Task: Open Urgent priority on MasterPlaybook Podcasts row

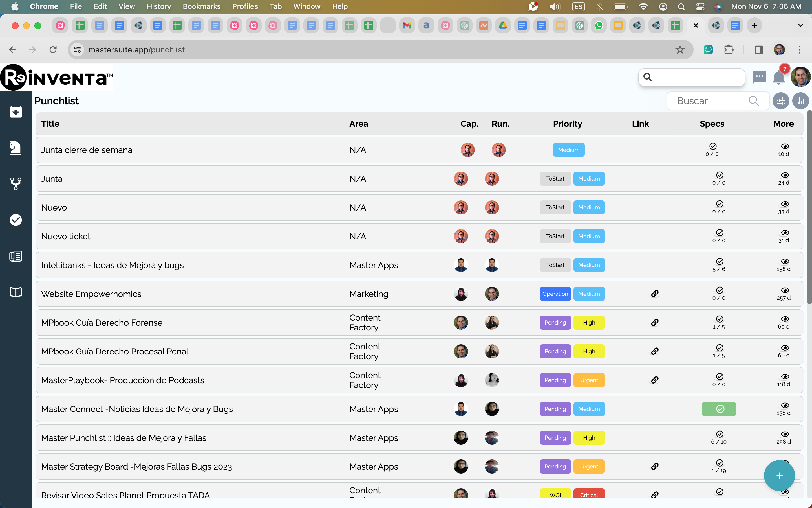Action: click(589, 380)
